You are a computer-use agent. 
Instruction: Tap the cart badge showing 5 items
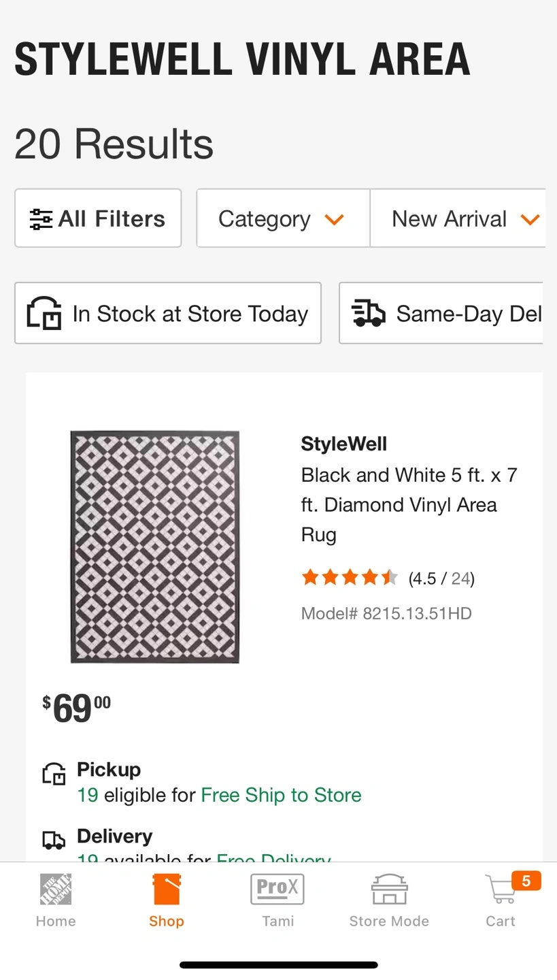(526, 881)
